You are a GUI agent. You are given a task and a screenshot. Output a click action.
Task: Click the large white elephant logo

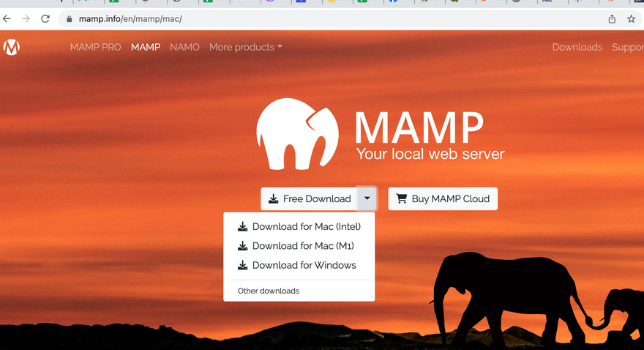[x=297, y=134]
